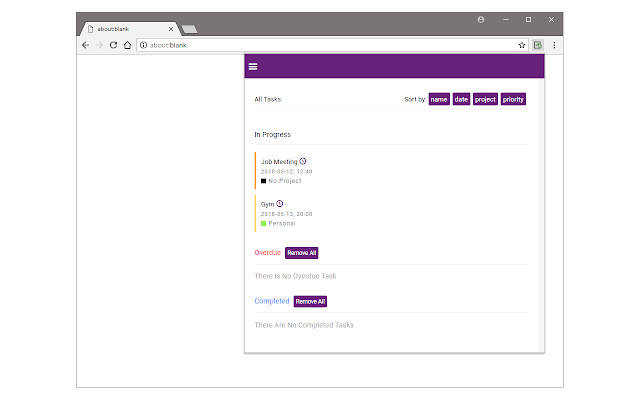Click the site info icon in address bar
Image resolution: width=640 pixels, height=400 pixels.
pyautogui.click(x=143, y=45)
